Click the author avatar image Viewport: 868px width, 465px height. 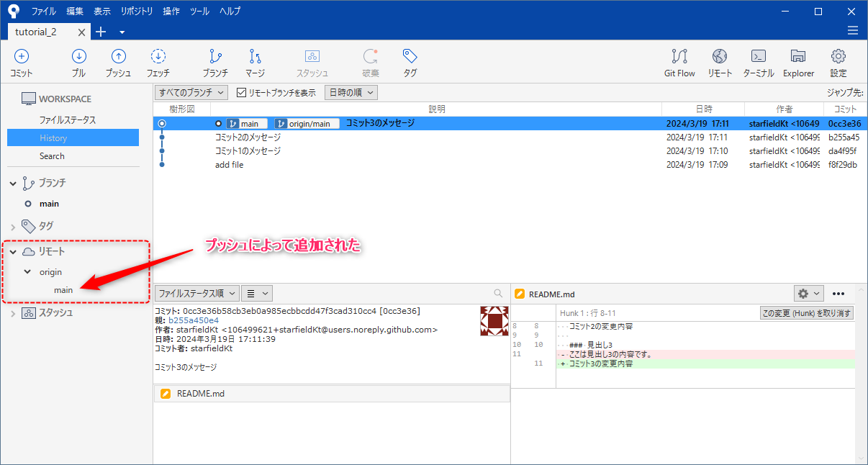click(x=494, y=321)
